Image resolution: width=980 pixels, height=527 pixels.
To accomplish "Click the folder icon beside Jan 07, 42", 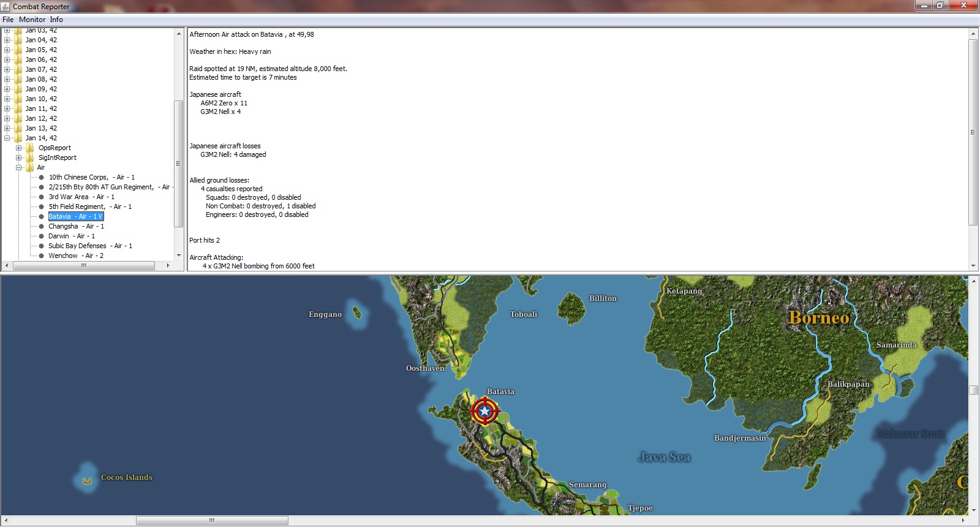I will point(18,69).
